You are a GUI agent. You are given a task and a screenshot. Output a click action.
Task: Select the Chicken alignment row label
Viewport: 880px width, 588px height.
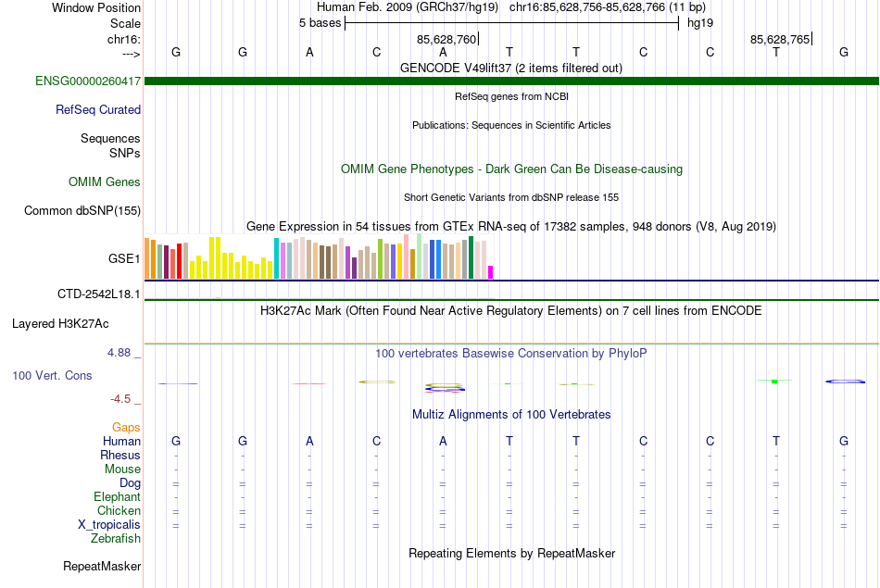pos(119,511)
